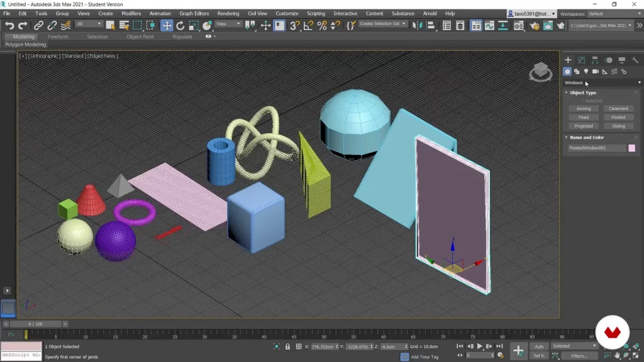The height and width of the screenshot is (362, 644).
Task: Activate Select and Scale tool
Action: 194,25
